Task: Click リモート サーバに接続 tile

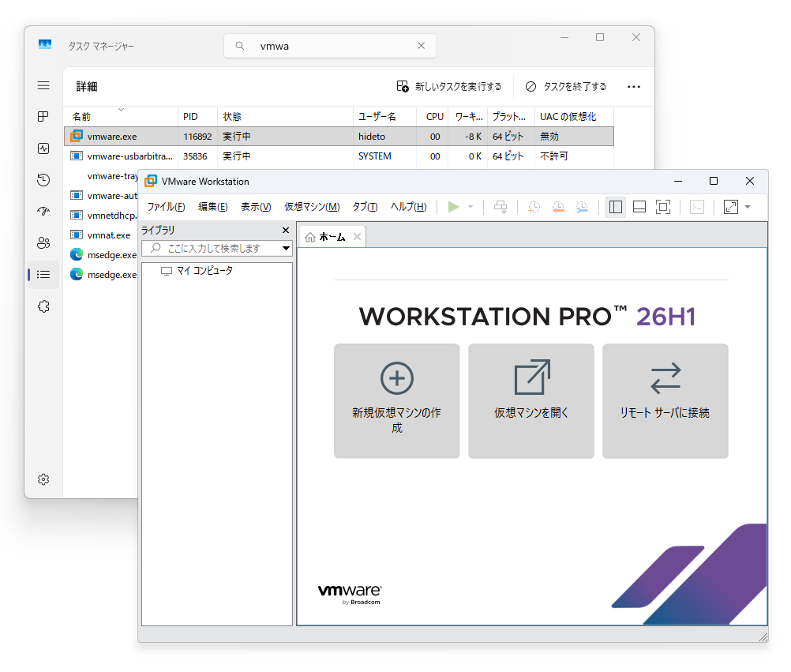Action: [x=665, y=401]
